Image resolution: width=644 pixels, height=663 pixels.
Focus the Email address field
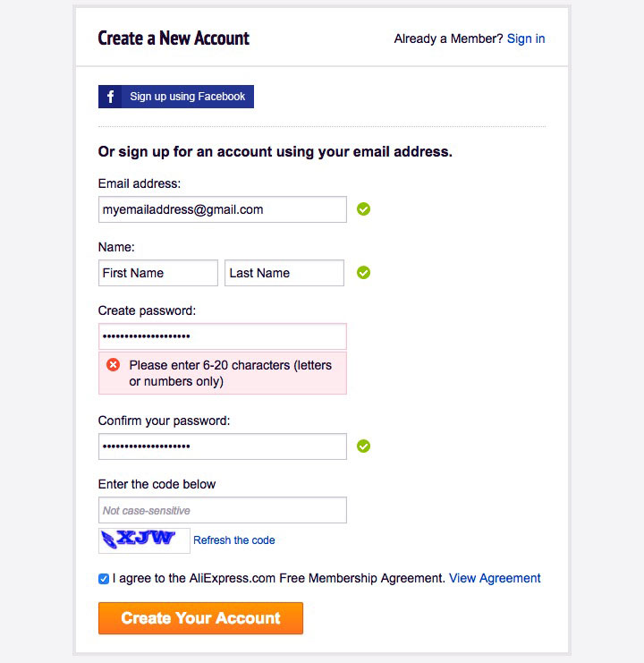(x=222, y=209)
